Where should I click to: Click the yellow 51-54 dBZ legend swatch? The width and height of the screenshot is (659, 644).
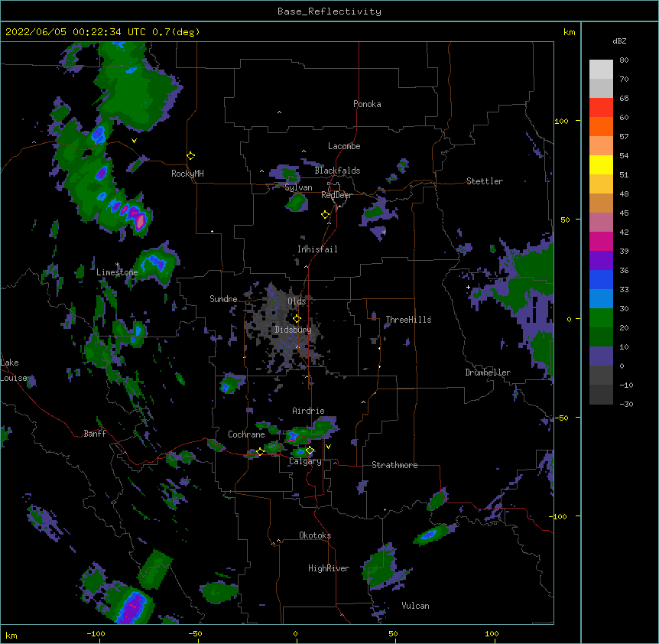[601, 165]
